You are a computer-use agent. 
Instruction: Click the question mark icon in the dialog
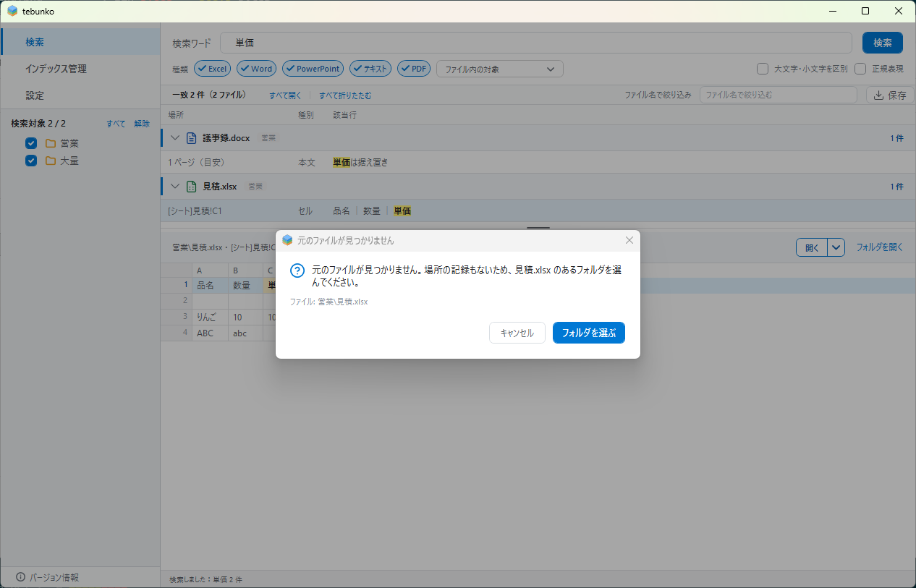tap(297, 270)
